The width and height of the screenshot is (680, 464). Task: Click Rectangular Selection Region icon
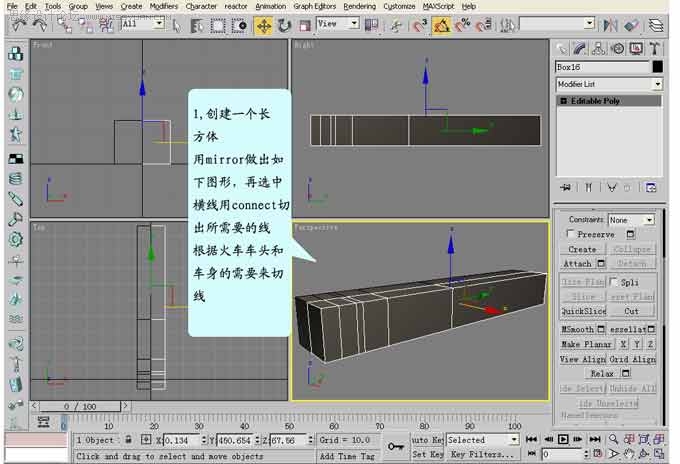tap(218, 26)
